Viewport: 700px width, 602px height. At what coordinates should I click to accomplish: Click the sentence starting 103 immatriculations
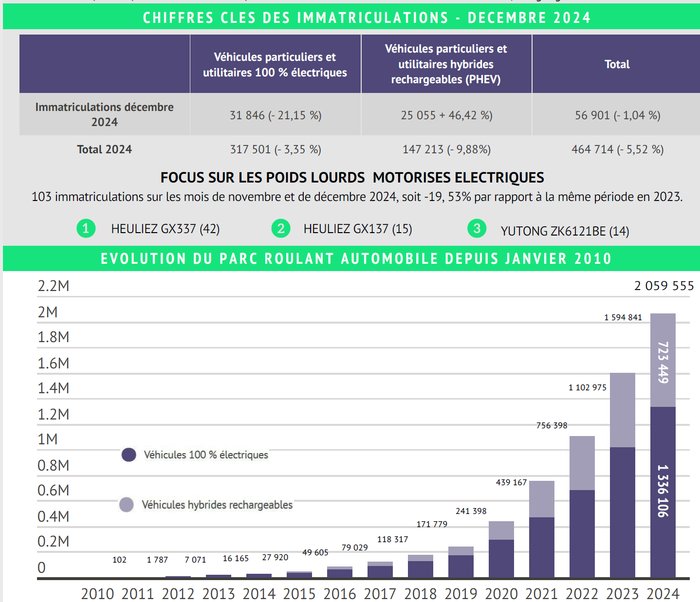coord(357,197)
